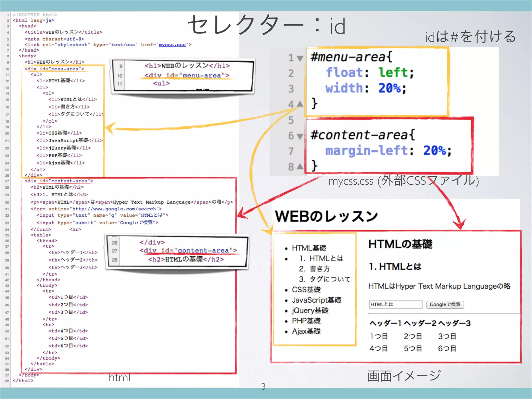The width and height of the screenshot is (532, 399).
Task: Click 'HTML基礎' list item in preview menu
Action: click(309, 248)
